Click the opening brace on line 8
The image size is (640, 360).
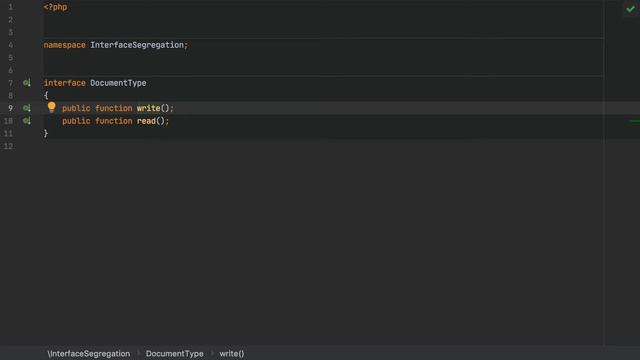46,96
